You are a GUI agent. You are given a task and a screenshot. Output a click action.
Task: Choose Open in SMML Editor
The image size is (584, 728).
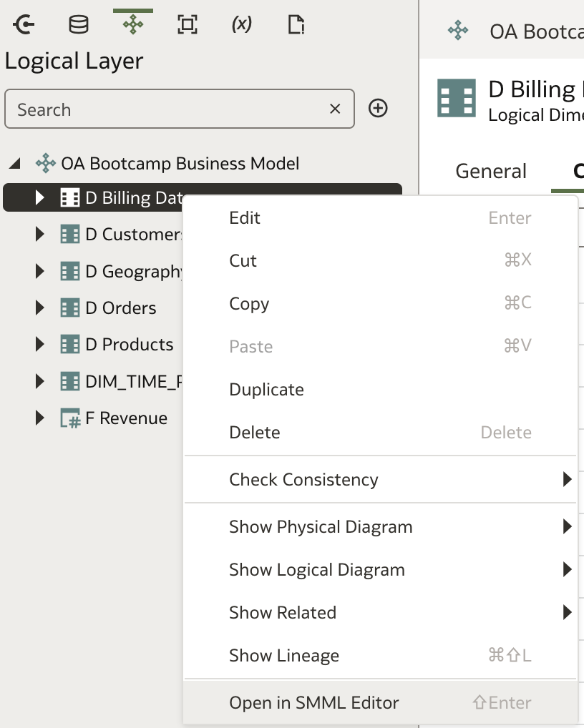(380, 702)
